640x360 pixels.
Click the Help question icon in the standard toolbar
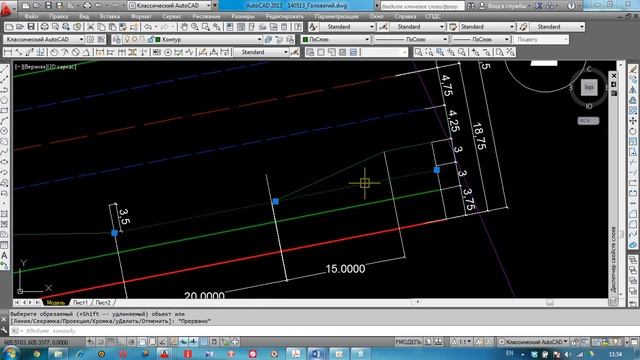click(298, 27)
